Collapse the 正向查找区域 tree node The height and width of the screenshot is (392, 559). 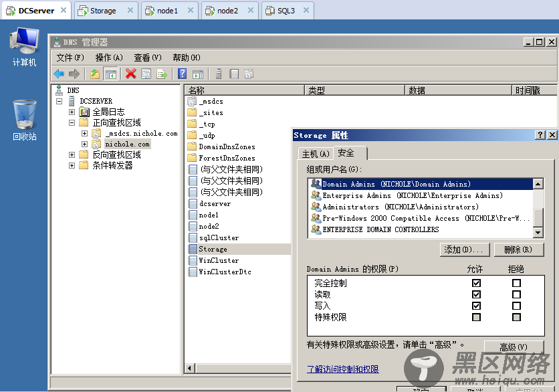[x=72, y=122]
